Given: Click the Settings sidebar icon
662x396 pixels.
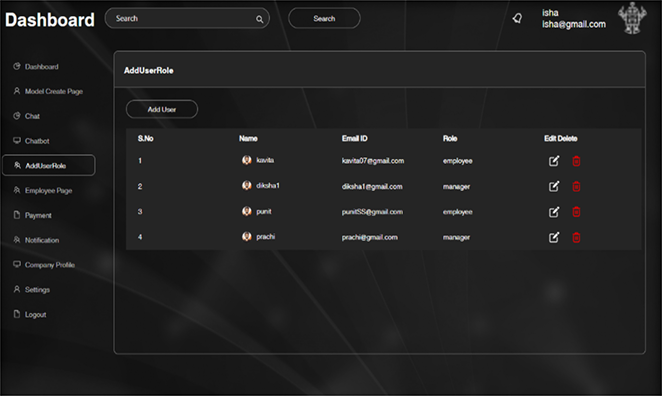Looking at the screenshot, I should point(17,289).
